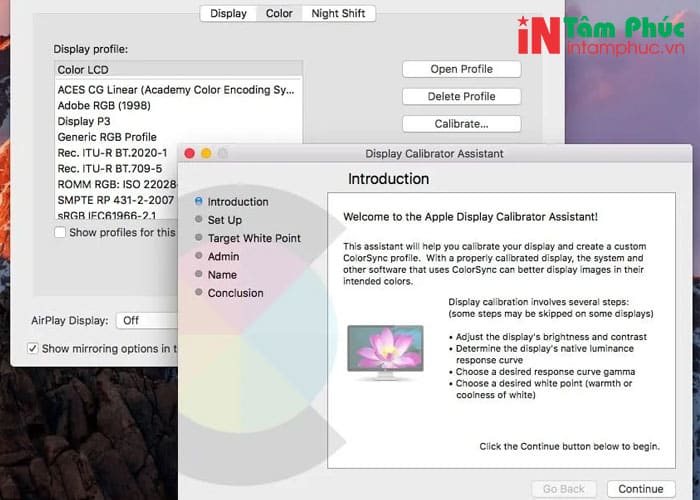Image resolution: width=700 pixels, height=500 pixels.
Task: Close the Display Calibrator Assistant window
Action: [x=189, y=154]
